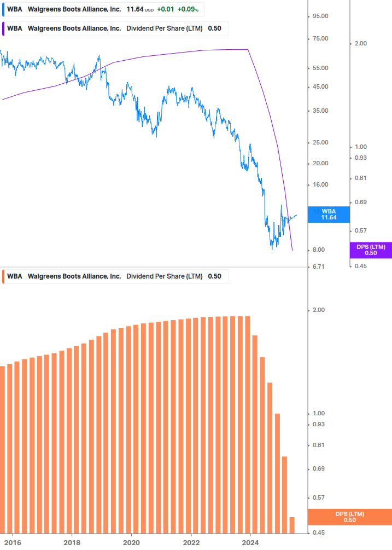392x550 pixels.
Task: Click the blue WBA 11.64 price tag
Action: [329, 215]
